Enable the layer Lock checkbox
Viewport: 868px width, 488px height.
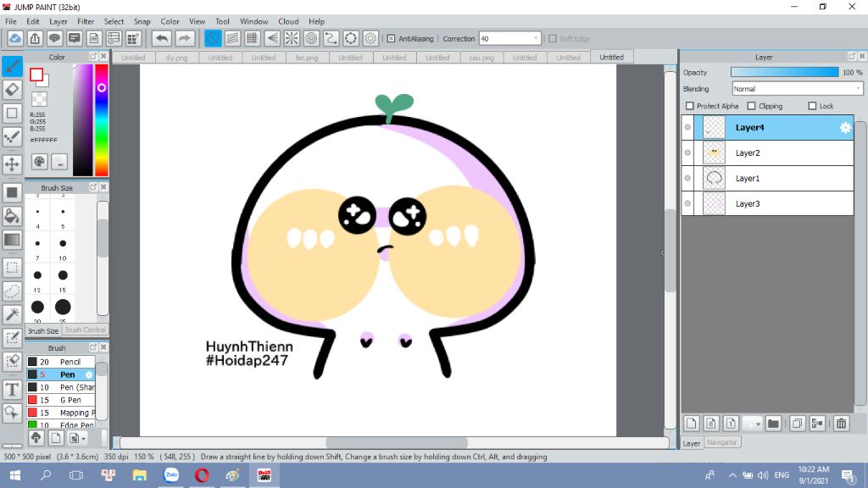click(812, 106)
